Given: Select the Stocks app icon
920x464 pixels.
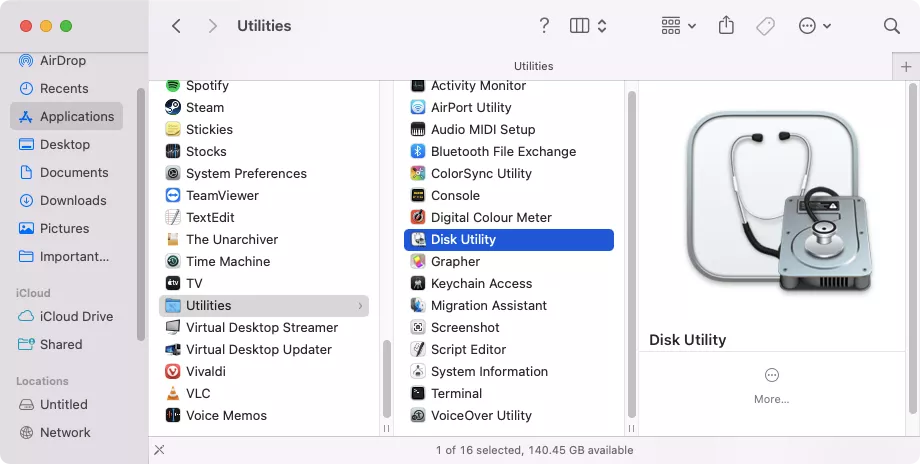Looking at the screenshot, I should (172, 151).
